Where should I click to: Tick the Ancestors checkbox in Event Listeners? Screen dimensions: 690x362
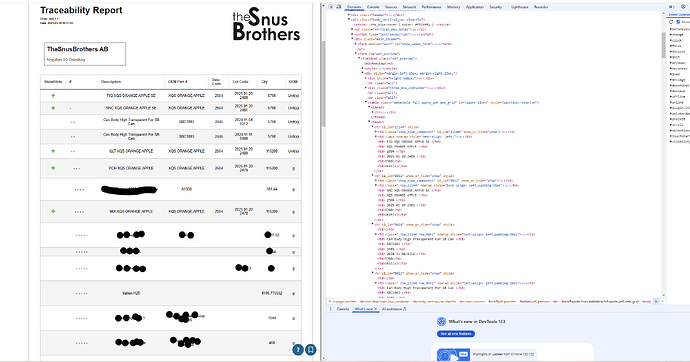678,22
